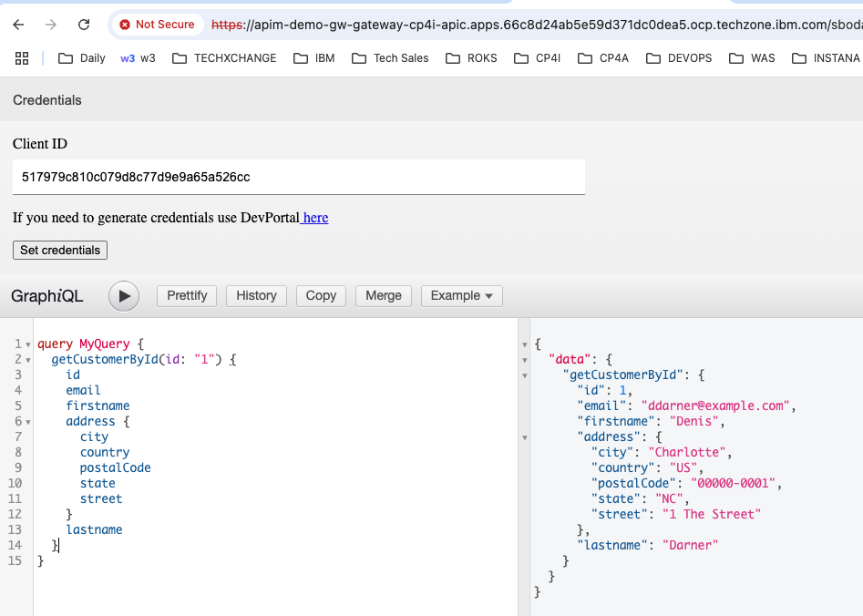Click the Client ID input field
The image size is (863, 616).
point(298,177)
